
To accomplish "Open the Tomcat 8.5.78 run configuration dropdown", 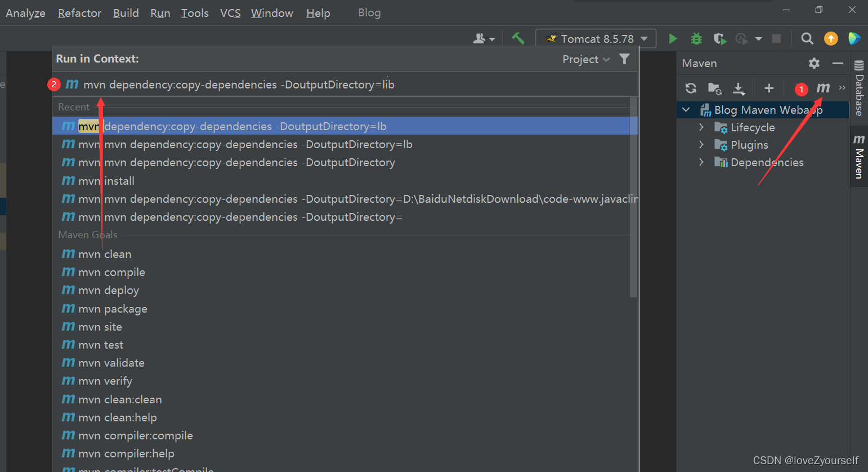I will click(596, 38).
